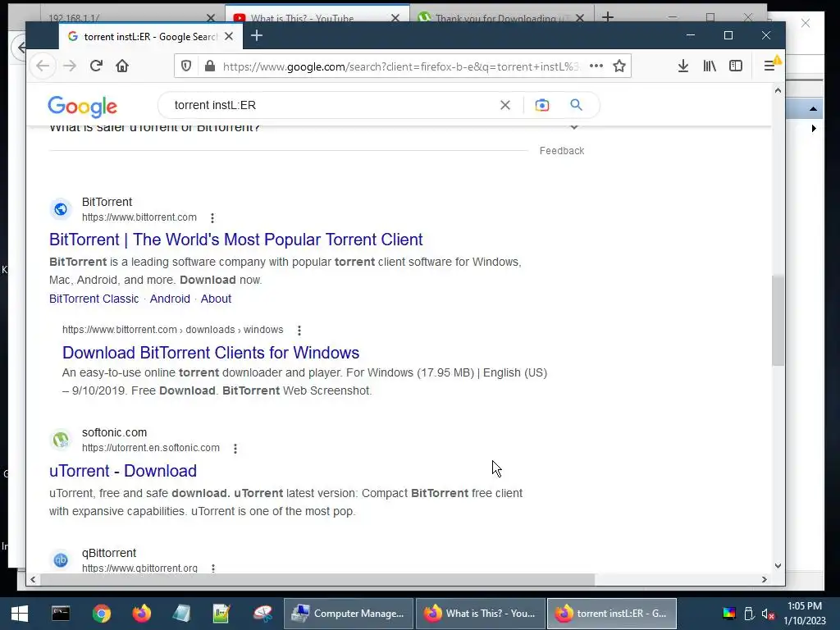Viewport: 840px width, 630px height.
Task: Go to Firefox home page
Action: click(122, 66)
